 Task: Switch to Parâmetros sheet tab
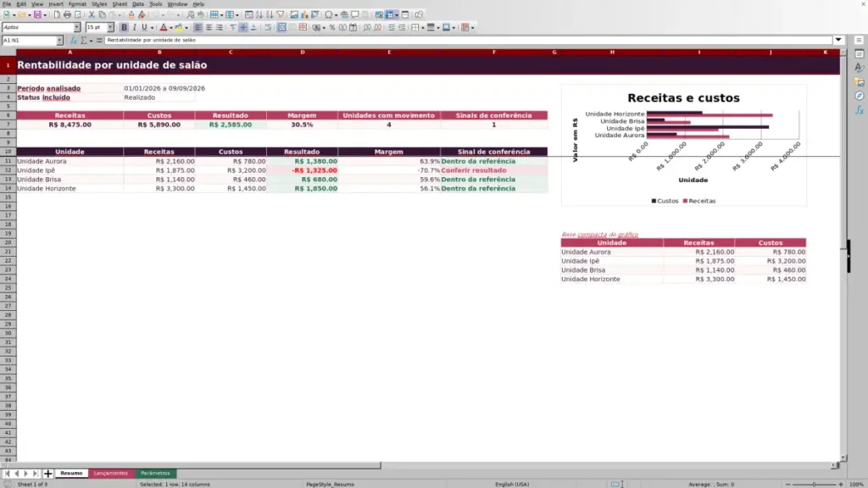(x=155, y=474)
